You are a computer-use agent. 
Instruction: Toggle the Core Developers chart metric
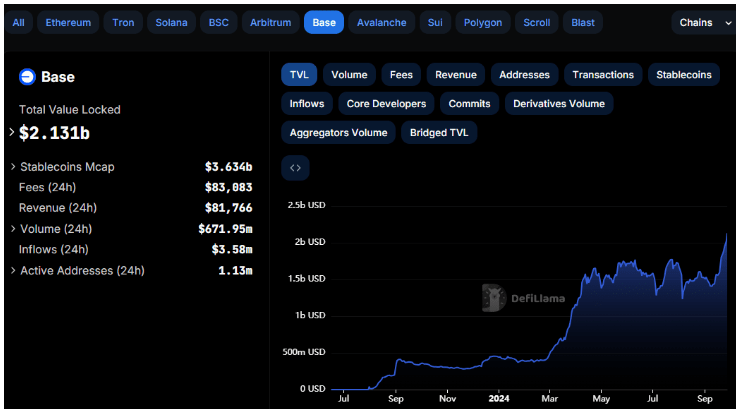click(x=387, y=104)
